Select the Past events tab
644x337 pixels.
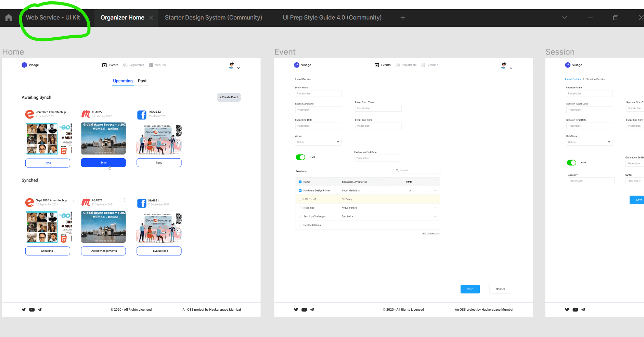point(142,81)
